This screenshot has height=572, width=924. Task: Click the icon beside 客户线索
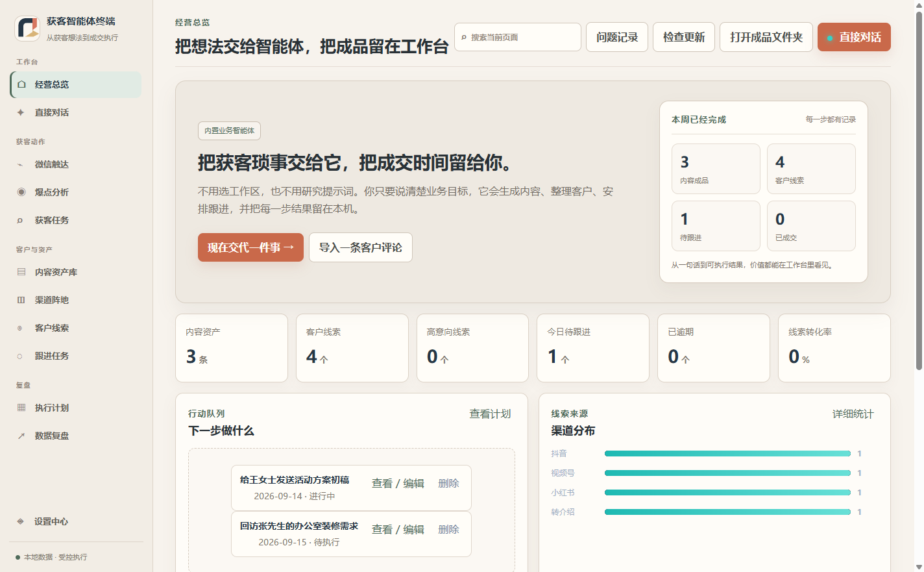pyautogui.click(x=20, y=328)
